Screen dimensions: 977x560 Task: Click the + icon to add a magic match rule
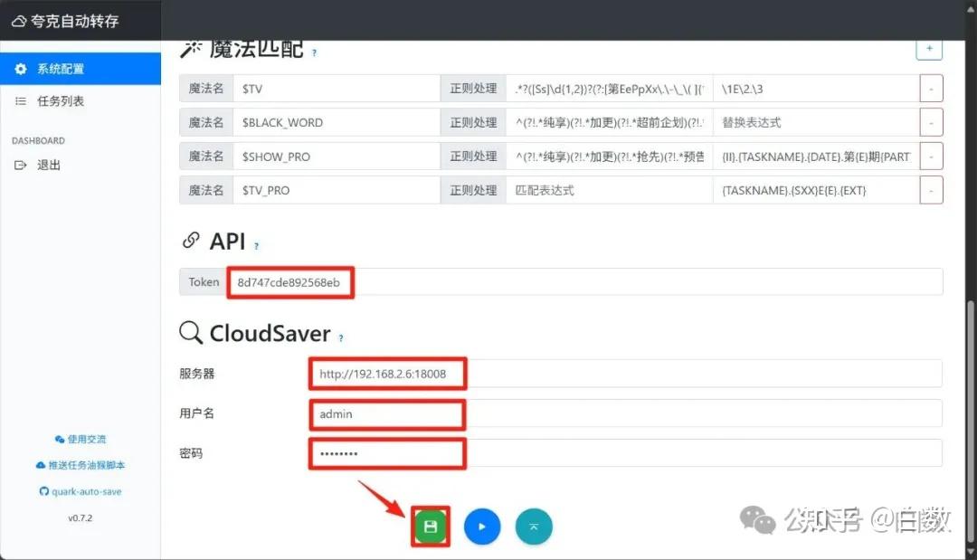click(929, 48)
